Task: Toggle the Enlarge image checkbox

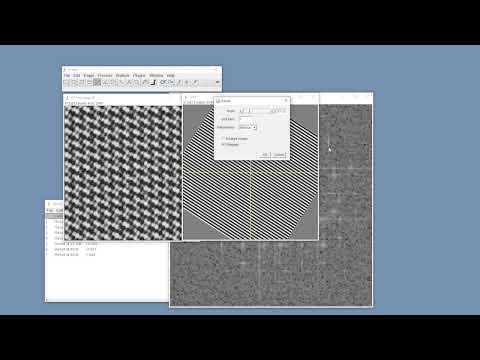Action: tap(223, 138)
